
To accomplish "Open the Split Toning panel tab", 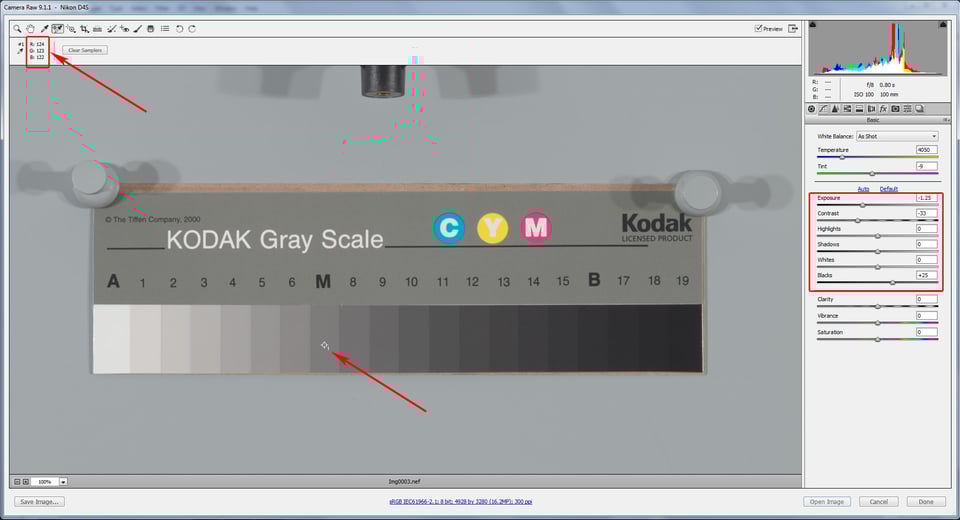I will tap(860, 108).
